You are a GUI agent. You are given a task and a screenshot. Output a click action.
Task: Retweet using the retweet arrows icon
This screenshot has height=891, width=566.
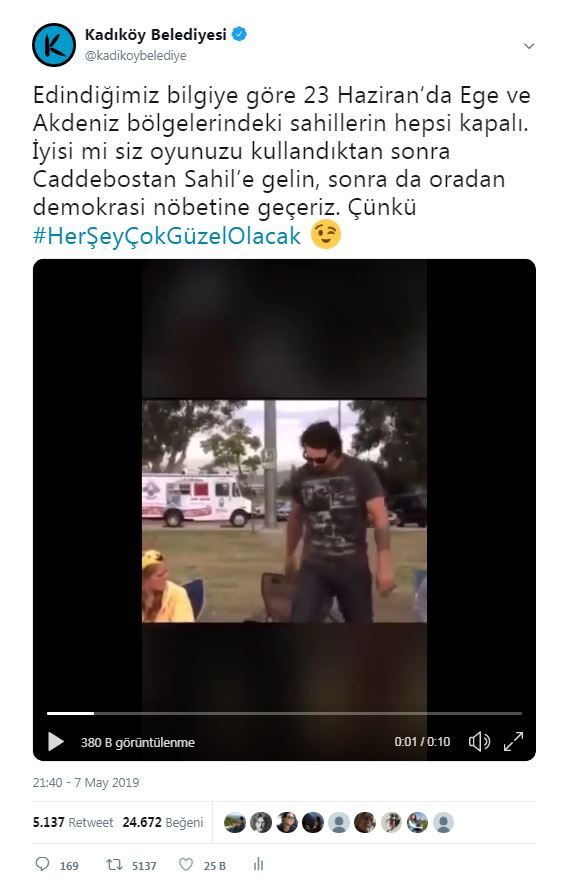(x=115, y=865)
